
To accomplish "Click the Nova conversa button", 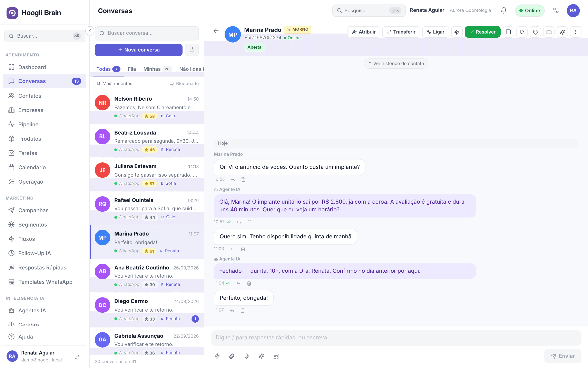I will [138, 50].
